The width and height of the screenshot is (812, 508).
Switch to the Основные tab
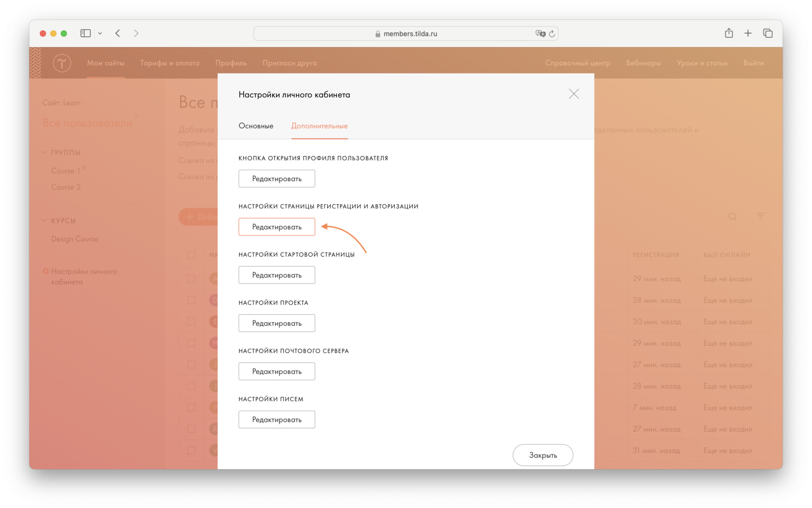(256, 126)
